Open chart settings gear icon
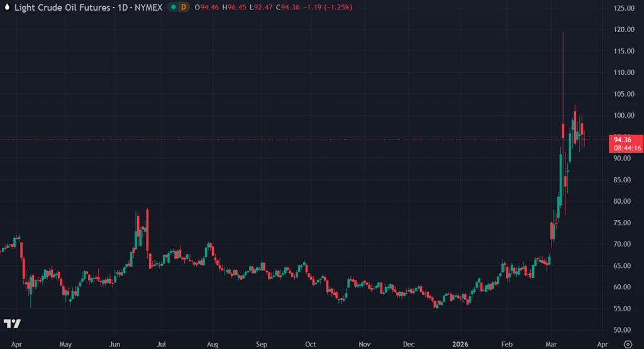Viewport: 644px width, 349px height. (x=626, y=344)
